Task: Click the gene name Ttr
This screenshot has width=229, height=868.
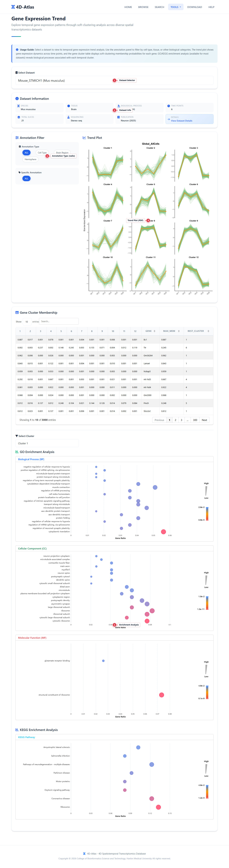Action: (x=145, y=348)
